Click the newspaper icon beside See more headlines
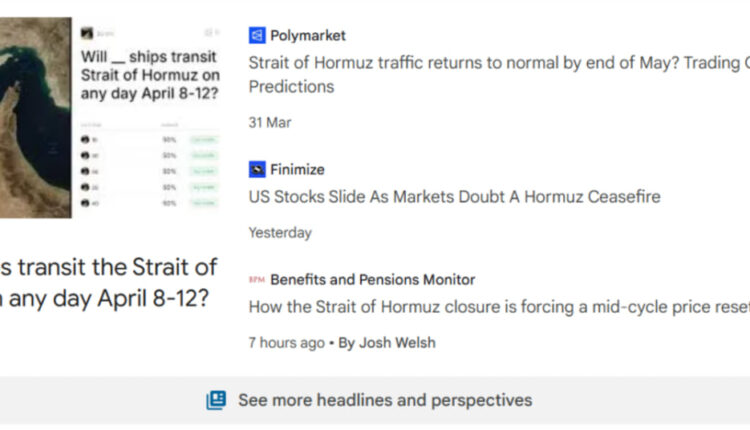 pyautogui.click(x=216, y=400)
